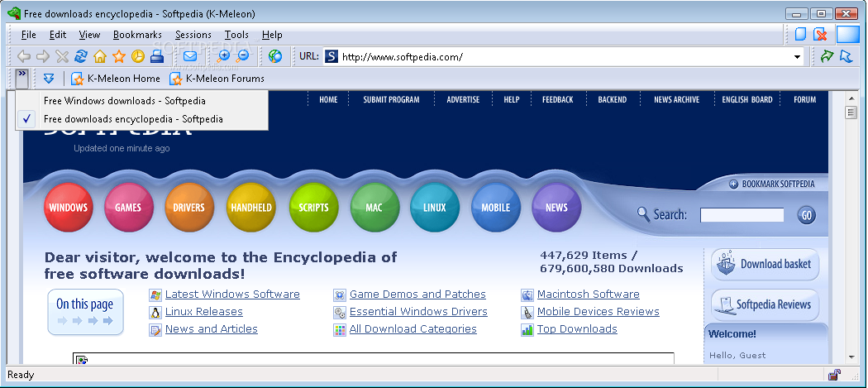Screen dimensions: 868x388
Task: Open Mail with the envelope icon
Action: (190, 56)
